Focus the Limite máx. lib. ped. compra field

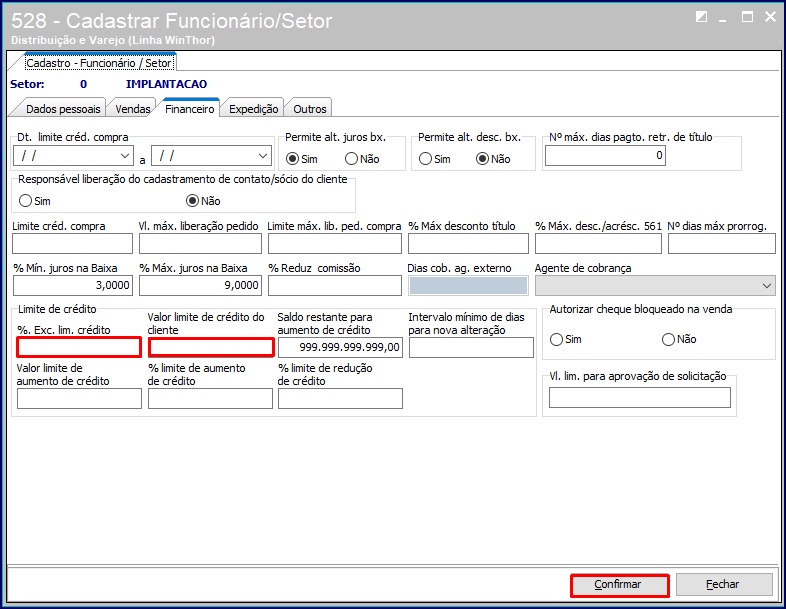[334, 244]
